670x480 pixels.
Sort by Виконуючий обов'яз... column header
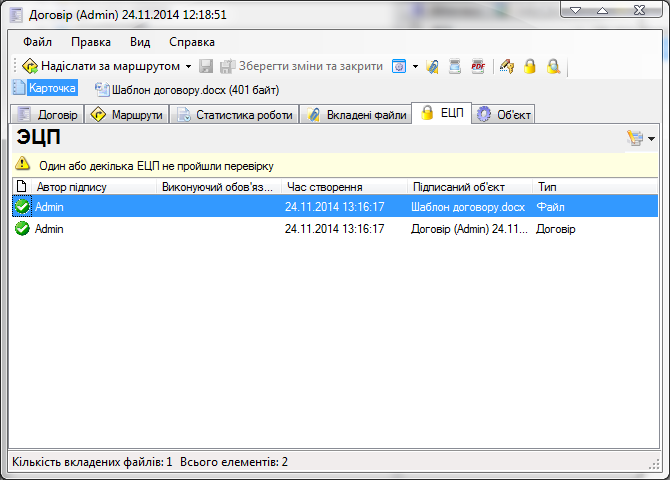coord(219,187)
